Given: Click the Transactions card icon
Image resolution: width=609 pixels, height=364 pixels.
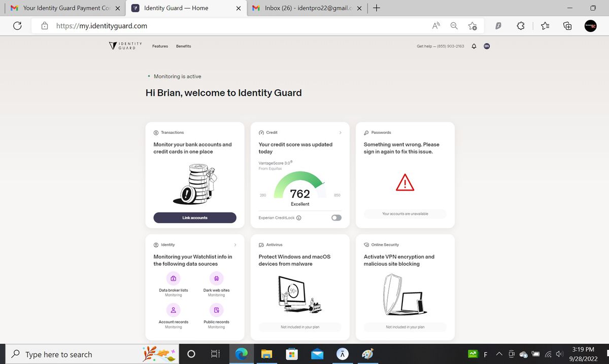Looking at the screenshot, I should [x=155, y=132].
